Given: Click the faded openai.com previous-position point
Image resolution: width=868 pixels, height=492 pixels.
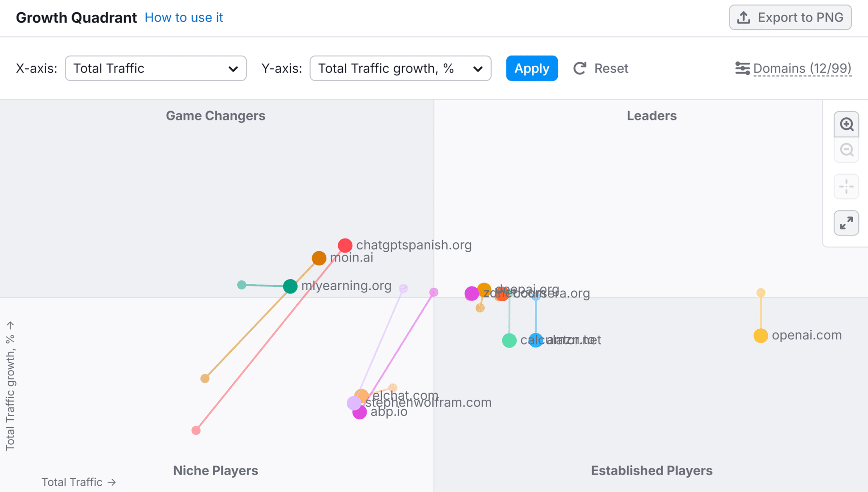Looking at the screenshot, I should coord(761,292).
